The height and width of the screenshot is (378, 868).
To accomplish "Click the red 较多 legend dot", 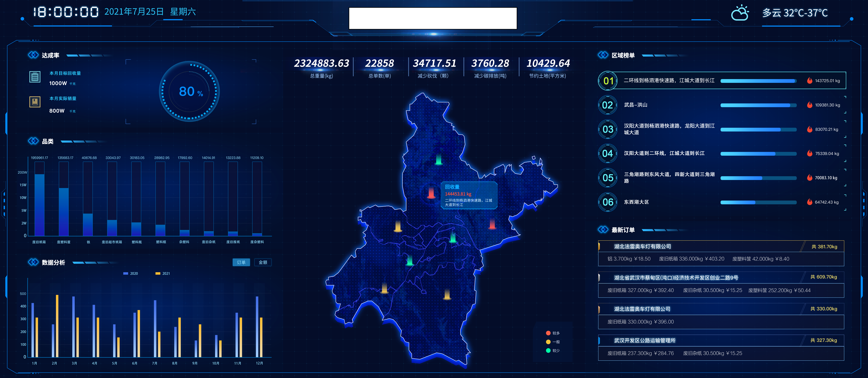I will (x=548, y=333).
